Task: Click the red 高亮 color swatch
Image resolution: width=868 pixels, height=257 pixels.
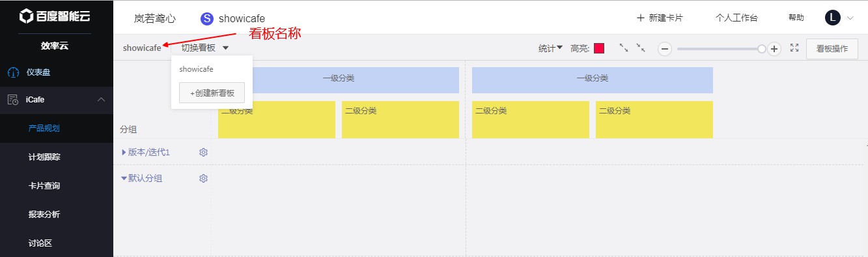Action: point(599,48)
